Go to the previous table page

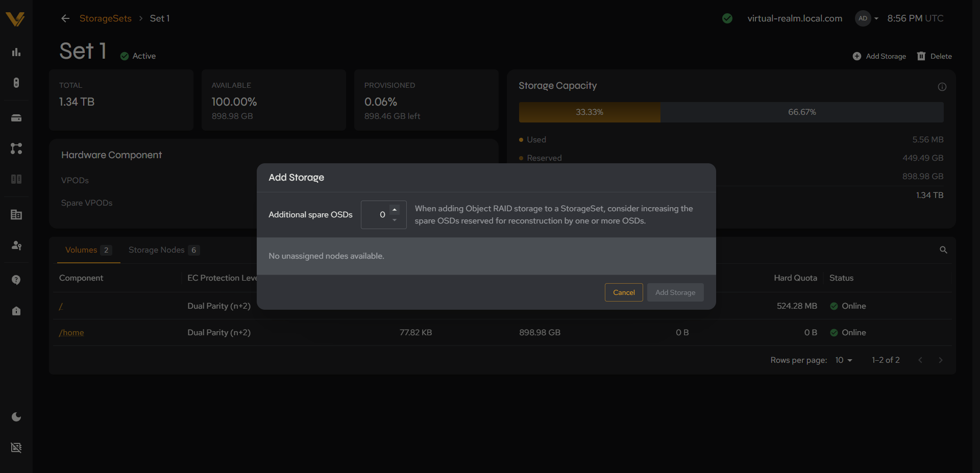(920, 360)
